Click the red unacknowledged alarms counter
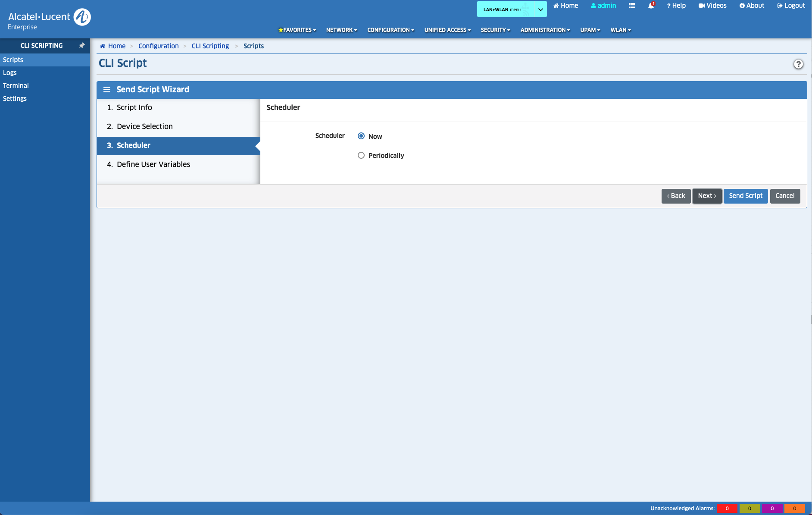 (727, 508)
